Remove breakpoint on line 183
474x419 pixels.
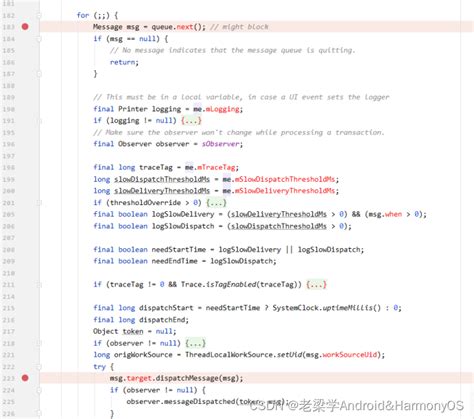tap(25, 27)
